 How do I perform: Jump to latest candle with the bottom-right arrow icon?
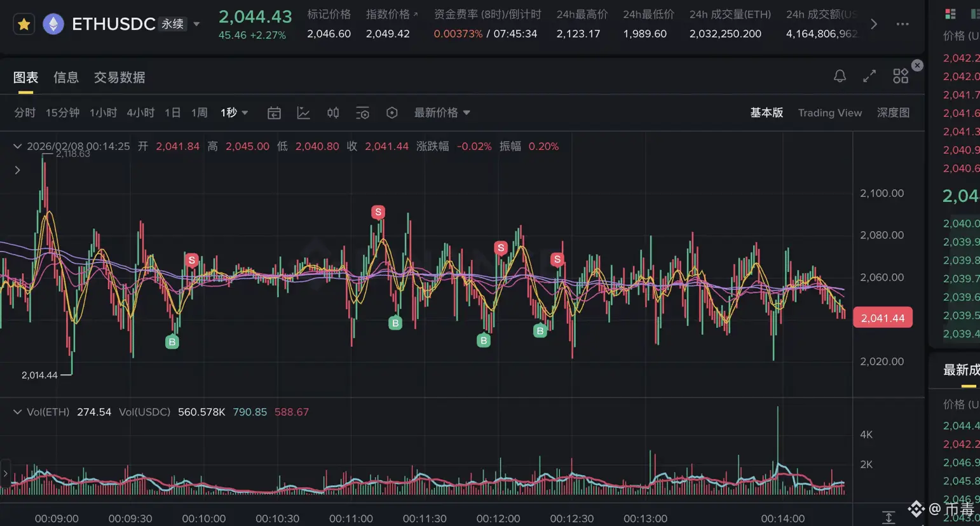coord(888,517)
